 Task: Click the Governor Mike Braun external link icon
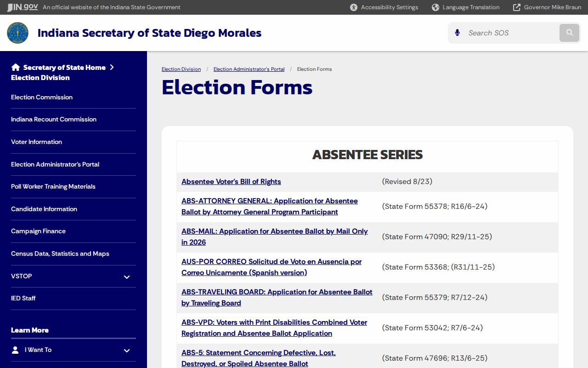click(517, 7)
